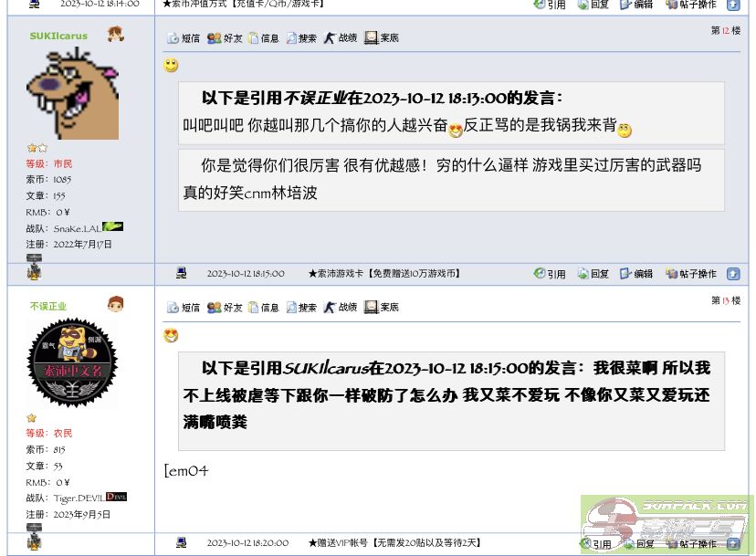This screenshot has height=556, width=756.
Task: Open 战绩 record icon in floor 12 post
Action: [341, 38]
